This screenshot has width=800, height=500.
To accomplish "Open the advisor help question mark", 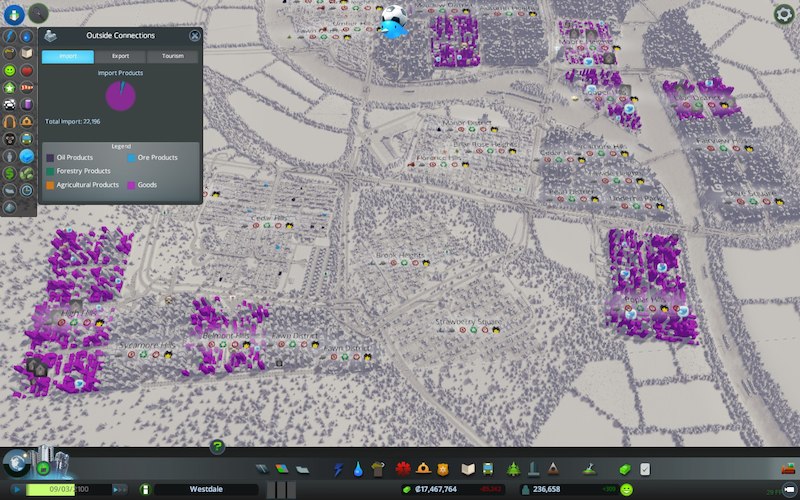I will [x=217, y=447].
